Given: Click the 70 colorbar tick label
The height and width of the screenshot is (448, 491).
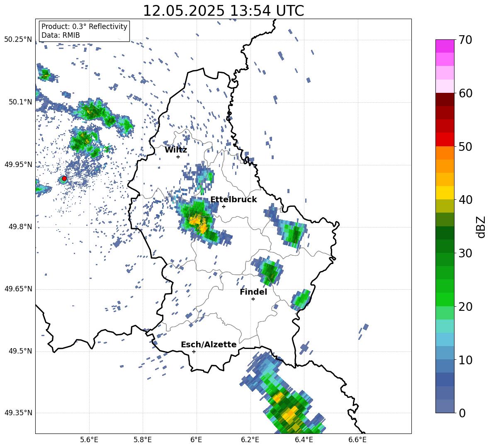Looking at the screenshot, I should (465, 40).
